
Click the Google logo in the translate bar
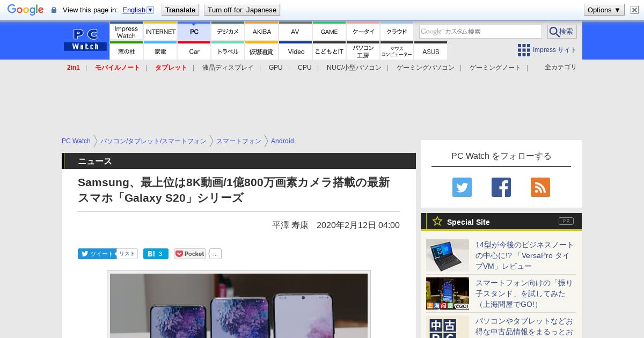(25, 10)
